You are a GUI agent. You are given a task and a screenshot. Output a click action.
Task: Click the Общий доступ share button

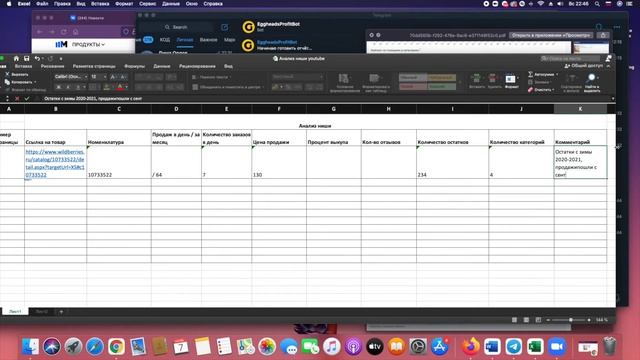pos(584,66)
